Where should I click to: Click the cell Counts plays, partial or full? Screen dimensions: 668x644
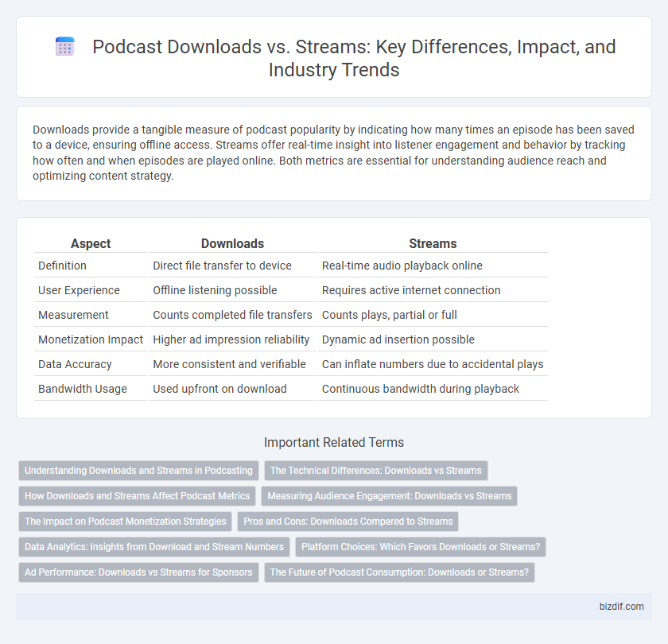pos(433,315)
